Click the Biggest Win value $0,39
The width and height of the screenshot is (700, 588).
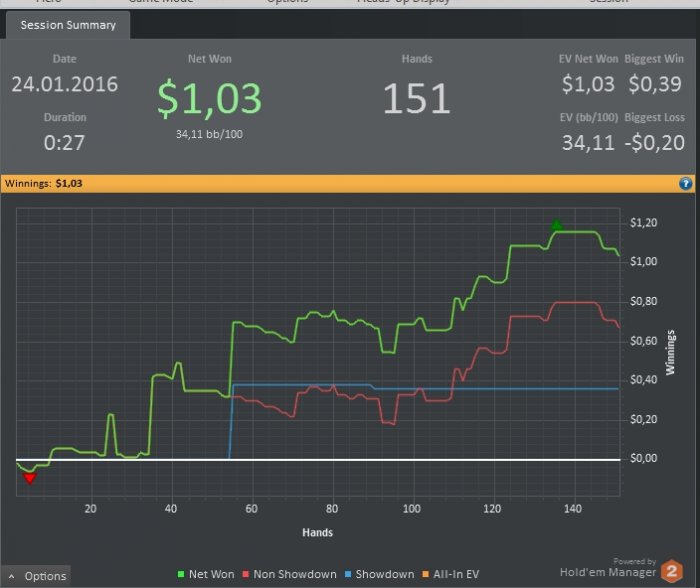point(655,84)
